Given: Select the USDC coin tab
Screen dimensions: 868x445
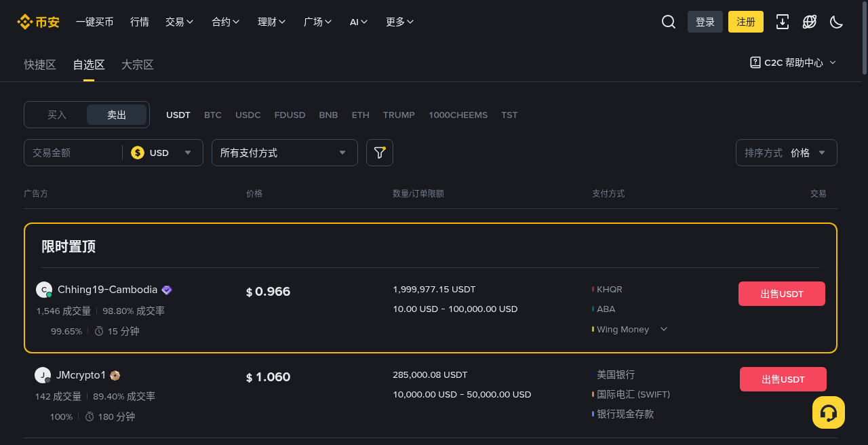Looking at the screenshot, I should (x=248, y=115).
